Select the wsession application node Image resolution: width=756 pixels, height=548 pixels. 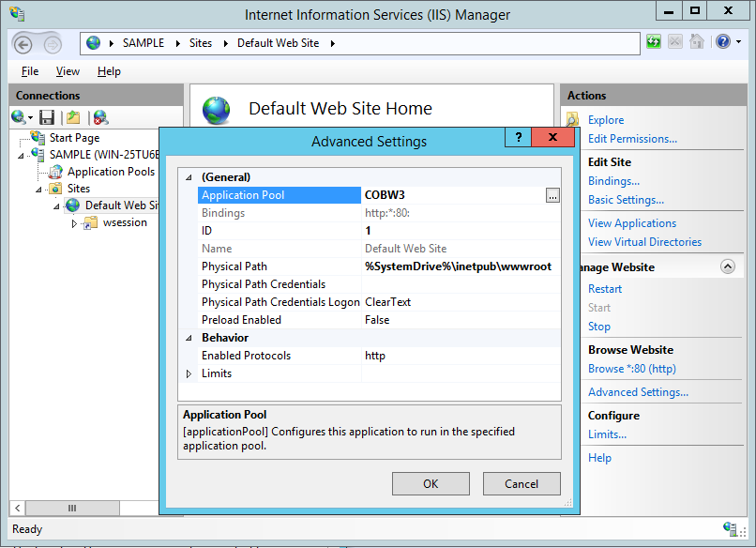125,222
